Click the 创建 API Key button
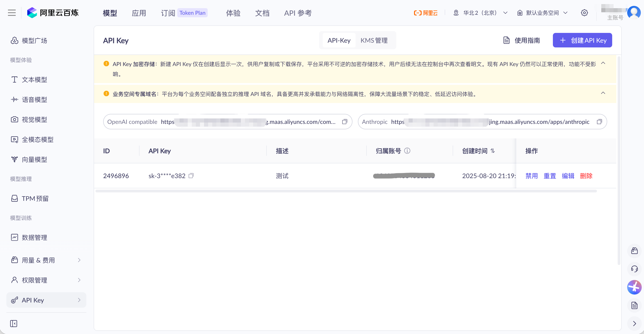 coord(582,40)
